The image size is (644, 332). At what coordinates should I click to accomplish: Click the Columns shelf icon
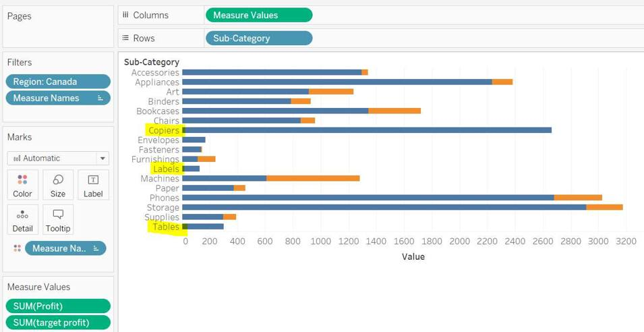click(x=125, y=15)
